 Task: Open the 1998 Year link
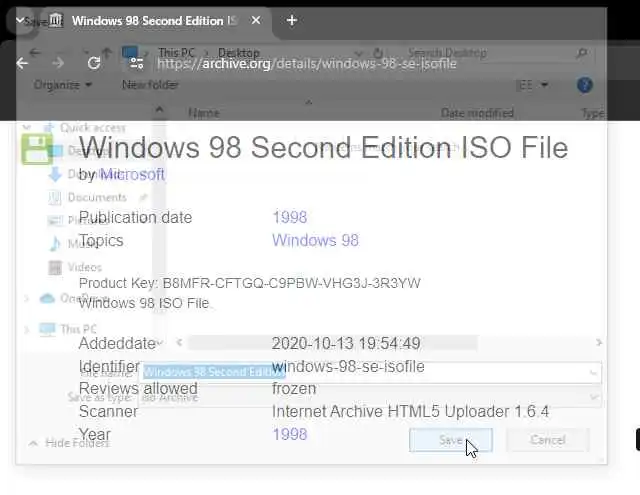click(x=290, y=435)
